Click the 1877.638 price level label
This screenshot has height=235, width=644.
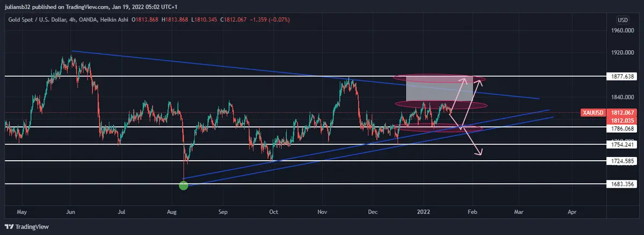(x=622, y=76)
